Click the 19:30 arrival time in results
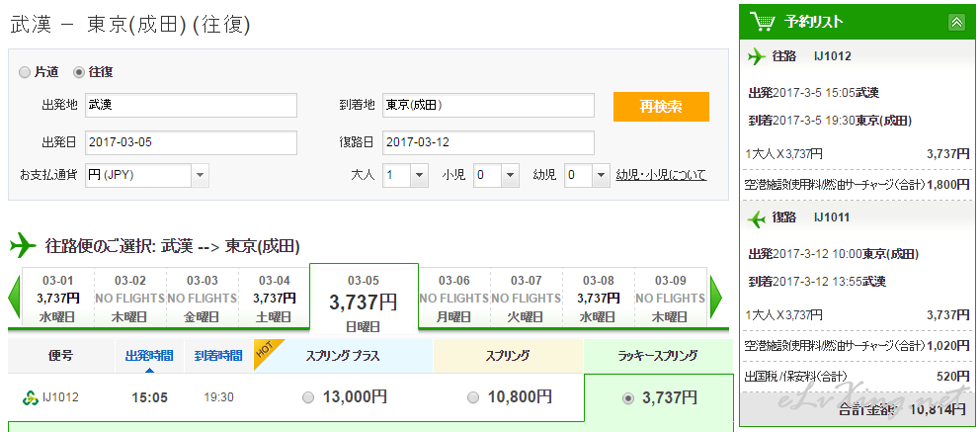The width and height of the screenshot is (980, 432). [218, 397]
